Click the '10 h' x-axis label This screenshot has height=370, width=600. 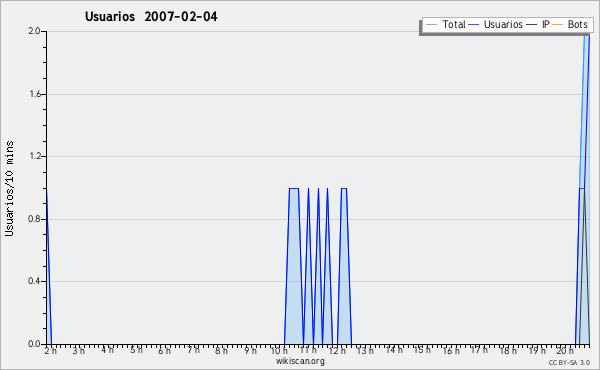pyautogui.click(x=279, y=350)
